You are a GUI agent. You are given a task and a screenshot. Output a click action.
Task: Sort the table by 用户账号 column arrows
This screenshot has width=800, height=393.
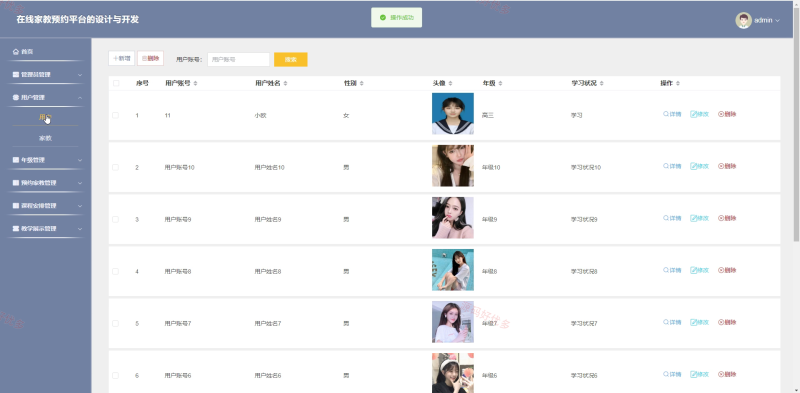[195, 83]
